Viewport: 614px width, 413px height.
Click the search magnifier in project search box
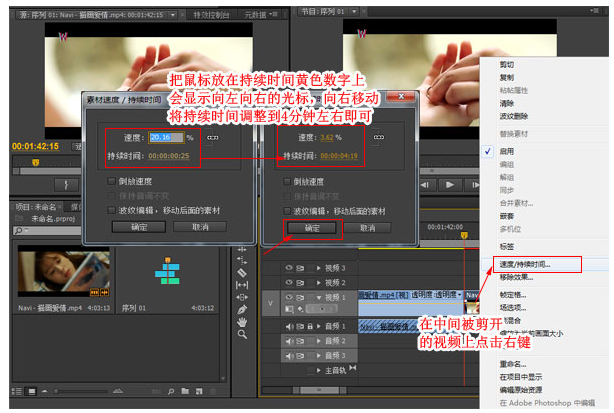pos(18,231)
